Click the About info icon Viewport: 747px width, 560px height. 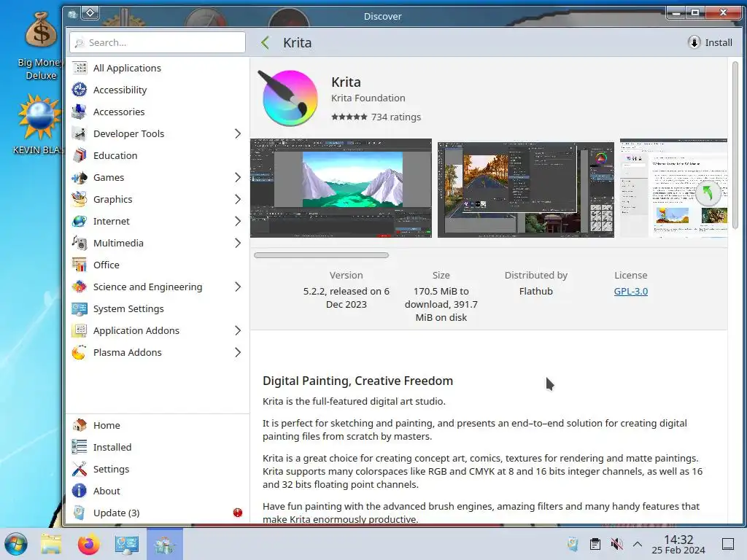pyautogui.click(x=80, y=491)
